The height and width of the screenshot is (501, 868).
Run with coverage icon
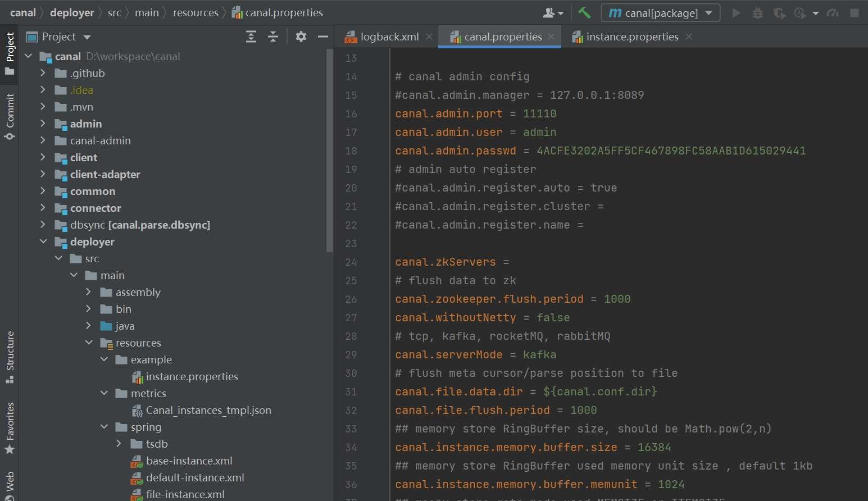779,12
